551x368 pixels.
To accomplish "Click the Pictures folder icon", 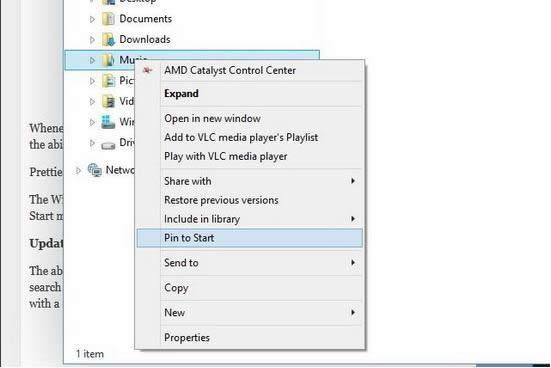I will 108,81.
